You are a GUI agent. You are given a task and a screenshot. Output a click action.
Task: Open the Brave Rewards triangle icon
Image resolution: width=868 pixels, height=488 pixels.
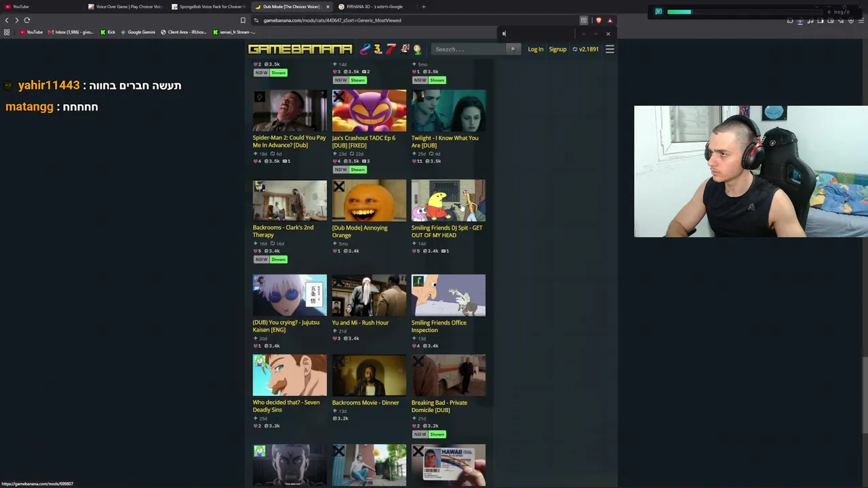[610, 20]
